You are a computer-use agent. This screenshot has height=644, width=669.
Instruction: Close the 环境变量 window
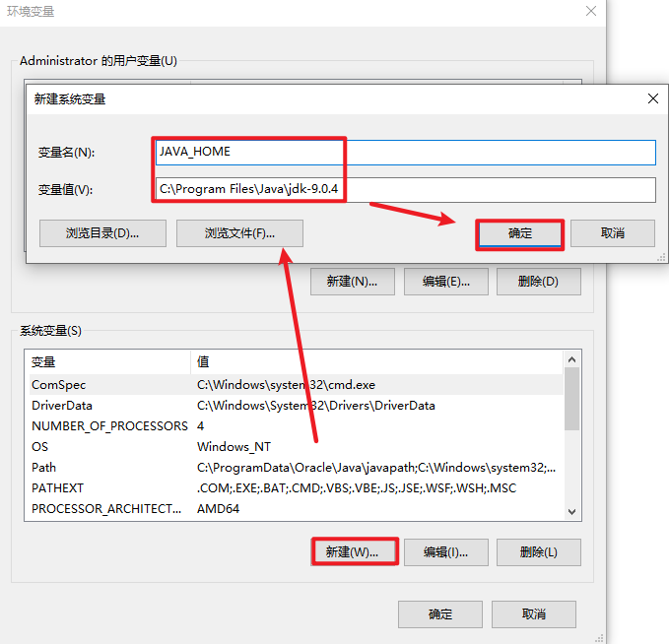(591, 11)
